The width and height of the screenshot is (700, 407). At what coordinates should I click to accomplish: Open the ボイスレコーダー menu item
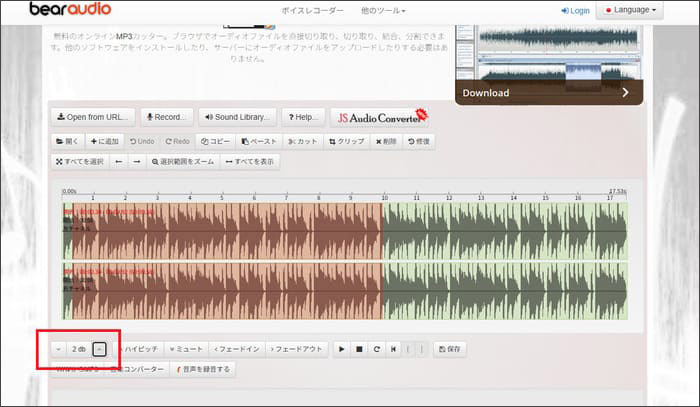click(312, 10)
